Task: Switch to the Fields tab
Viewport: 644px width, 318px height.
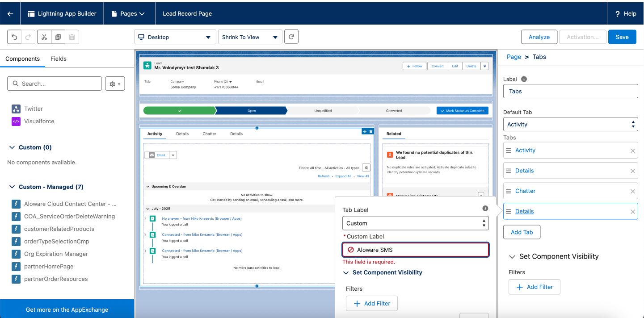Action: [59, 59]
